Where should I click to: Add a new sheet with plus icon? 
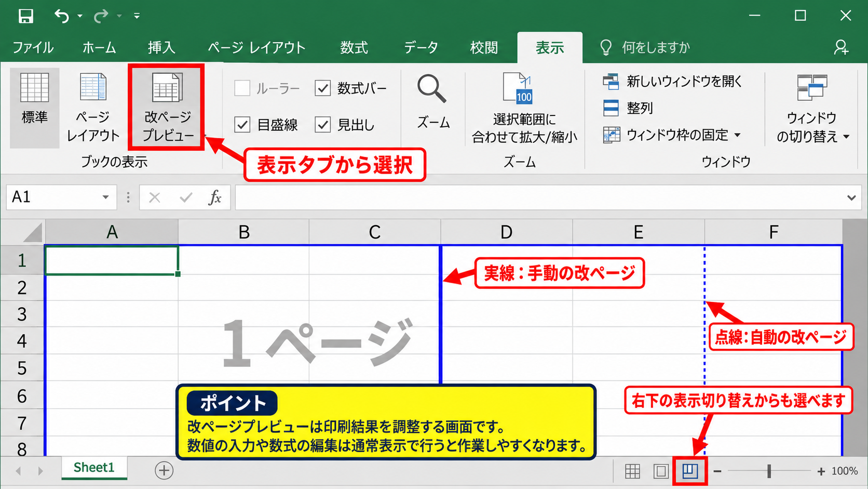[164, 471]
